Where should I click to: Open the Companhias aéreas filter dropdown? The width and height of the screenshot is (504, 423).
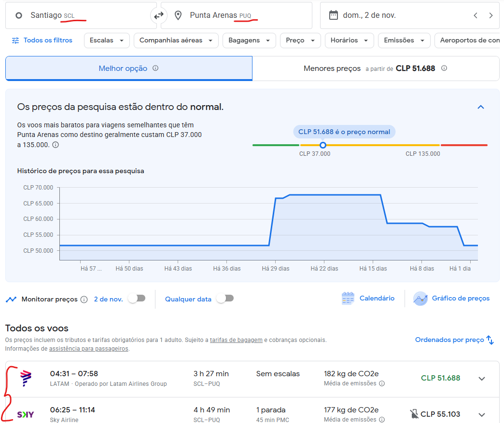pos(176,41)
